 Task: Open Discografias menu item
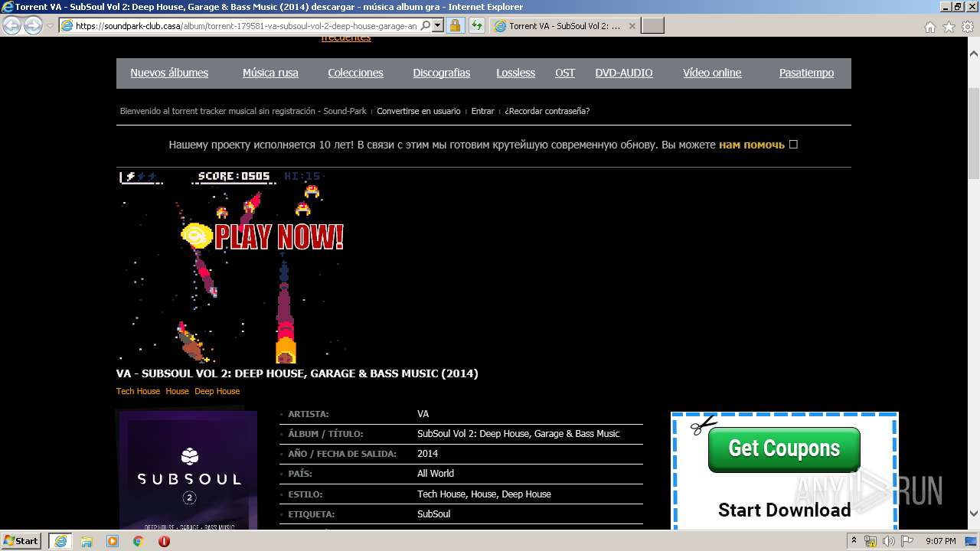click(x=442, y=73)
